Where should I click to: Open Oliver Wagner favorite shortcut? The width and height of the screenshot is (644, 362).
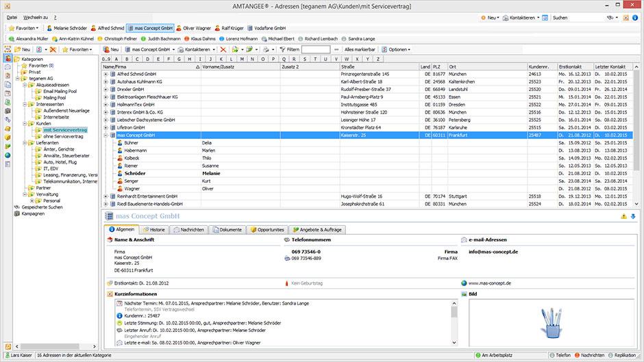coord(193,28)
